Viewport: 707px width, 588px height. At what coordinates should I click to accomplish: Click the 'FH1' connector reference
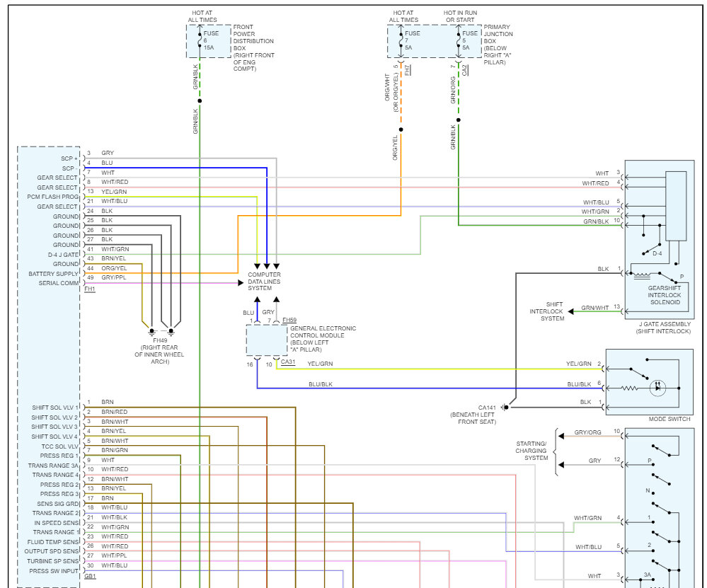pos(90,289)
